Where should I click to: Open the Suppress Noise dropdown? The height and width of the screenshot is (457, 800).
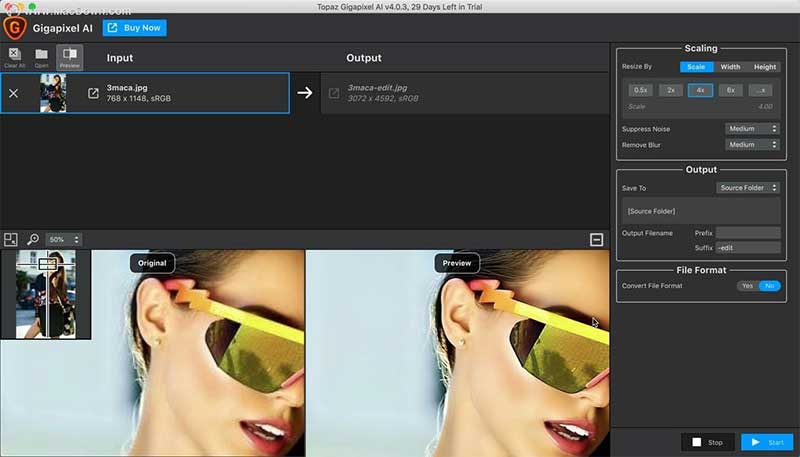point(753,129)
